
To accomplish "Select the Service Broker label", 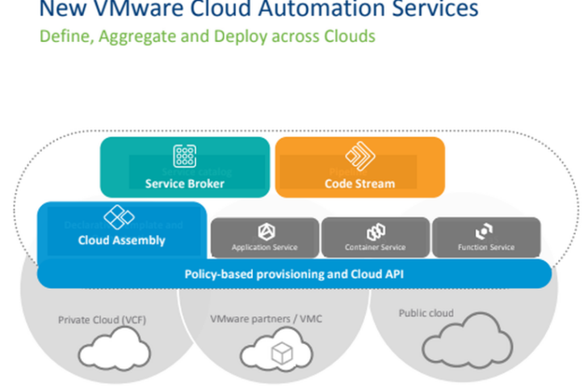I will coord(184,183).
